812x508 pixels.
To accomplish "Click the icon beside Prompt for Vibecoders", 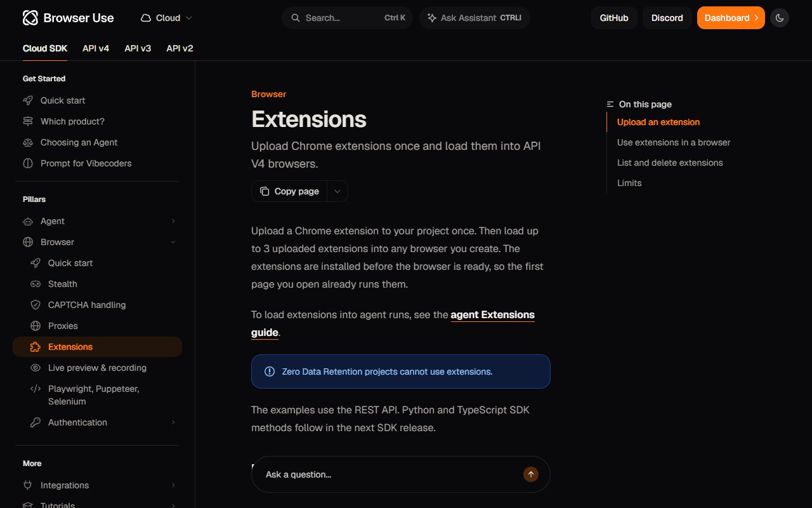I will [28, 163].
